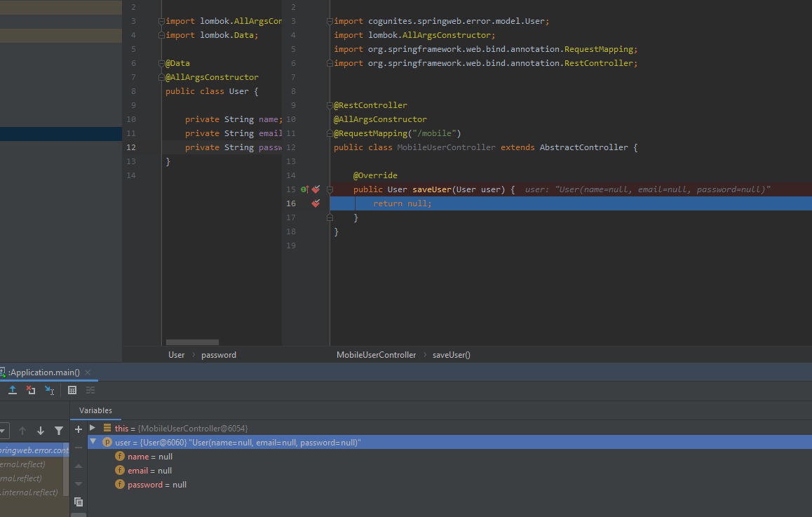Fold annotations at @RestController line 9
Image resolution: width=812 pixels, height=517 pixels.
(x=330, y=105)
